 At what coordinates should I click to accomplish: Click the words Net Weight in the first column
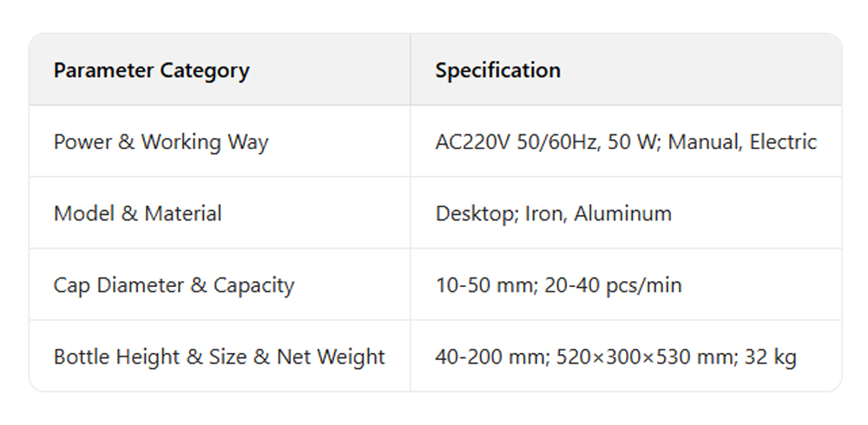[331, 356]
